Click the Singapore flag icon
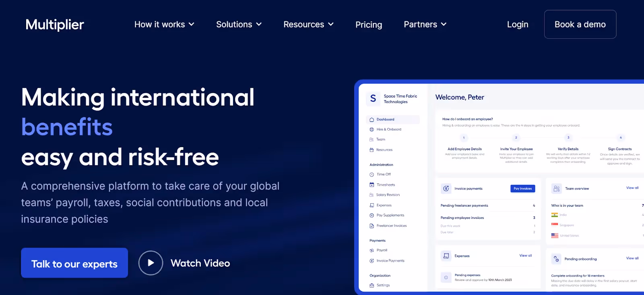 (x=555, y=225)
